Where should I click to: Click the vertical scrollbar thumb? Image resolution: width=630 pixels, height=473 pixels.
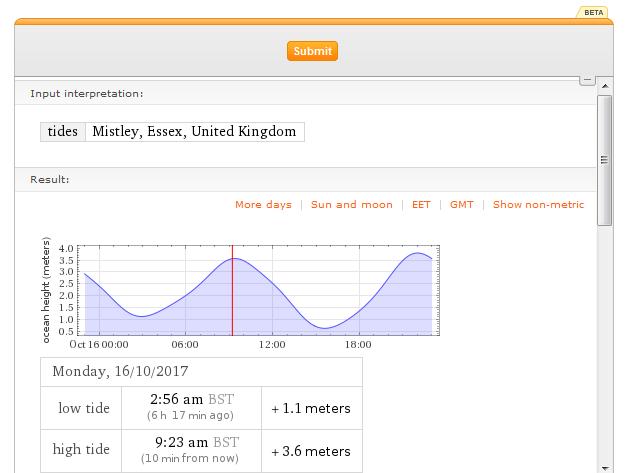(x=605, y=160)
